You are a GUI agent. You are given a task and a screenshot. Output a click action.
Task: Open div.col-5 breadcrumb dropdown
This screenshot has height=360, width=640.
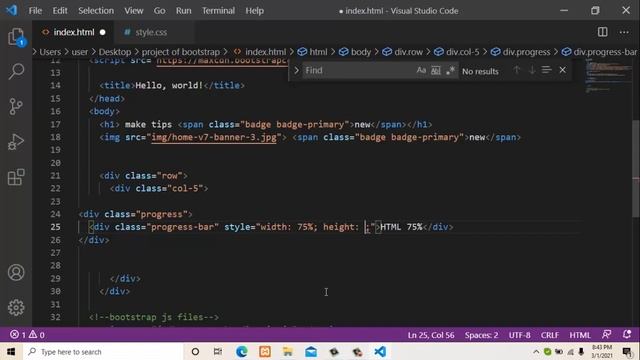coord(462,52)
